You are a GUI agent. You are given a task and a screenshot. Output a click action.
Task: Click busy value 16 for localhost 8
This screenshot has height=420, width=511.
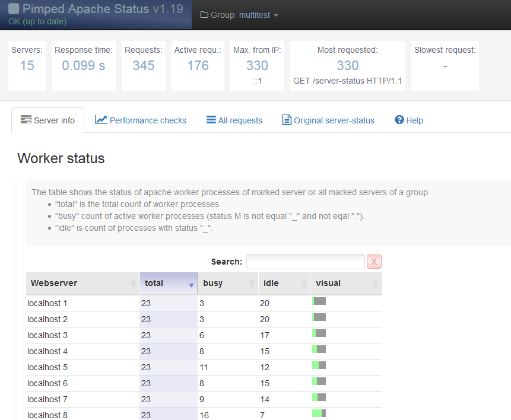point(204,415)
